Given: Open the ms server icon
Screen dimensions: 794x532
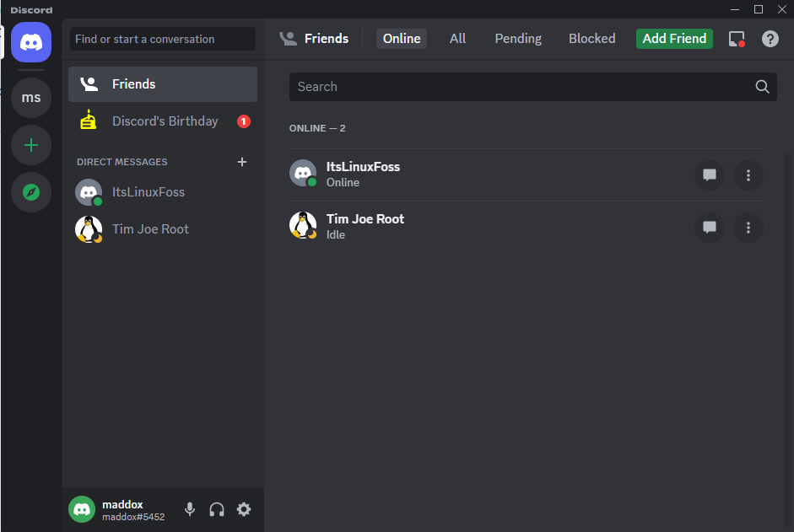Looking at the screenshot, I should coord(31,97).
